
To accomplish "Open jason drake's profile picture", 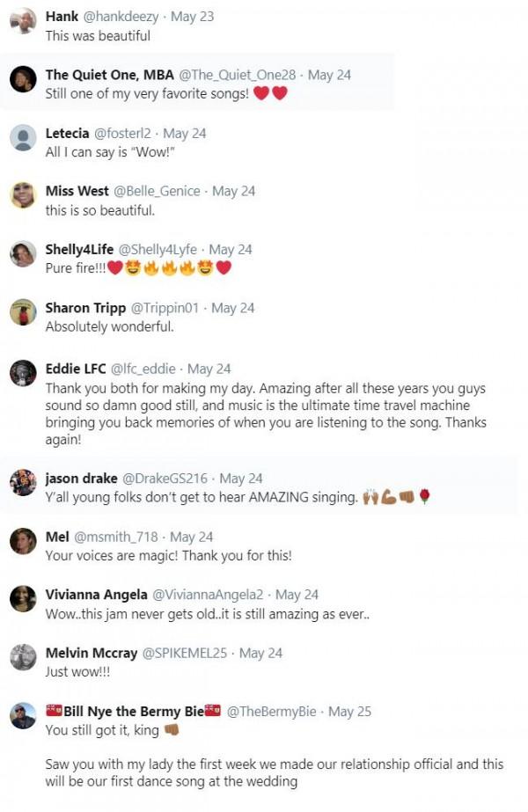I will coord(23,483).
